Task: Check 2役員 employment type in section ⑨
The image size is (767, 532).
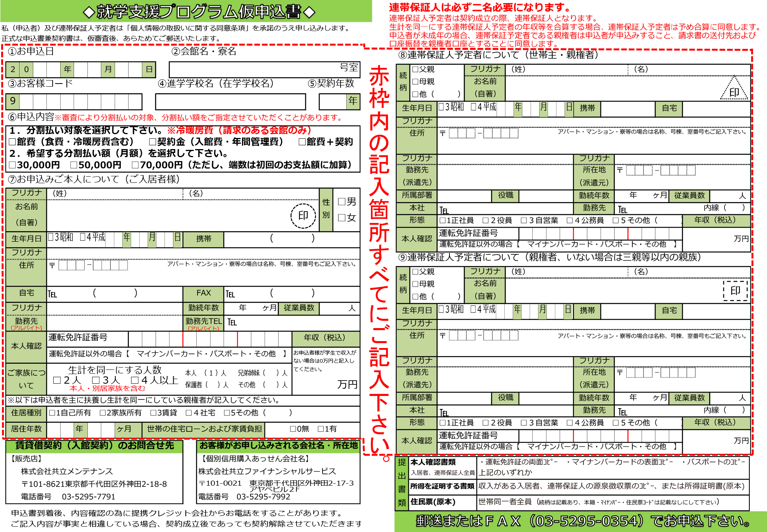Action: point(486,422)
